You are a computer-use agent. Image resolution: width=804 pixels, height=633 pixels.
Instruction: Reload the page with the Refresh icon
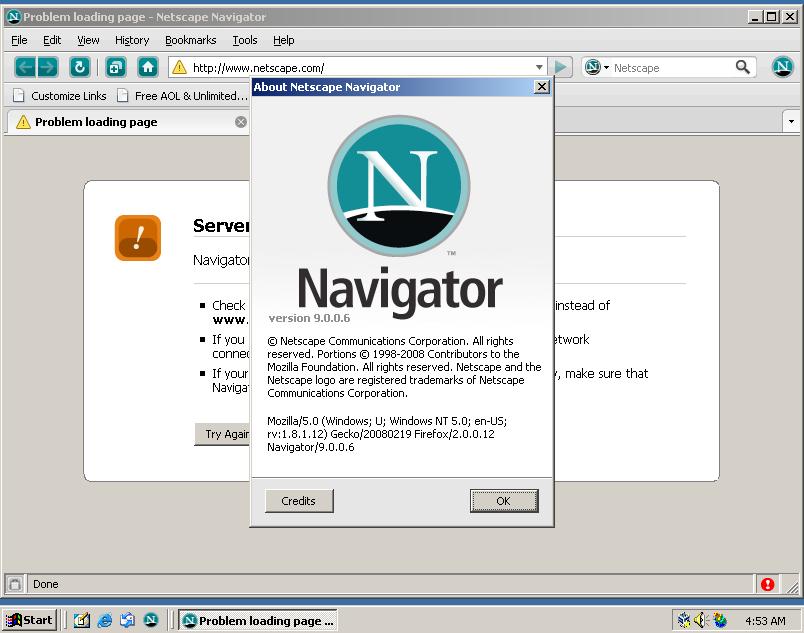(x=80, y=67)
